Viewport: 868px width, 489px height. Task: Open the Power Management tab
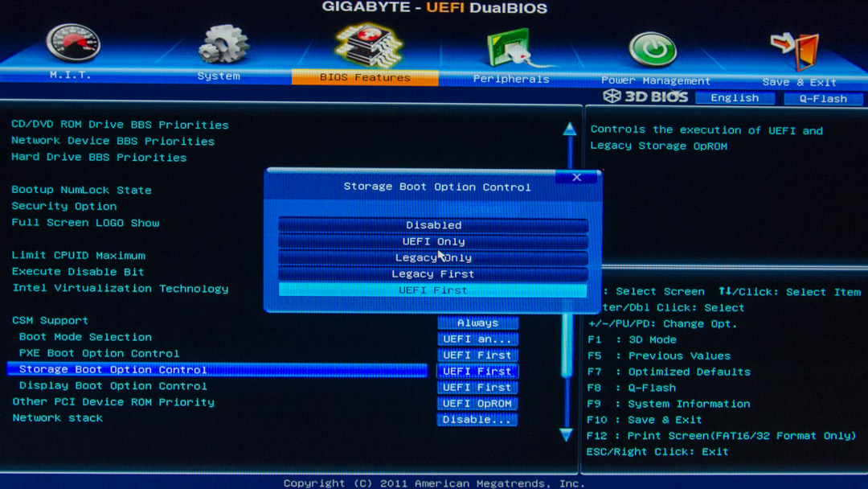pos(656,81)
